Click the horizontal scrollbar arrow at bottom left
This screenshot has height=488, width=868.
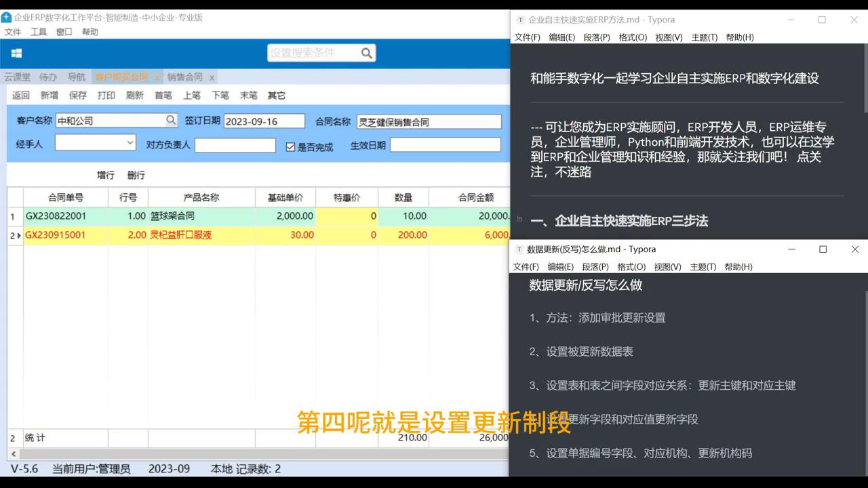point(12,453)
